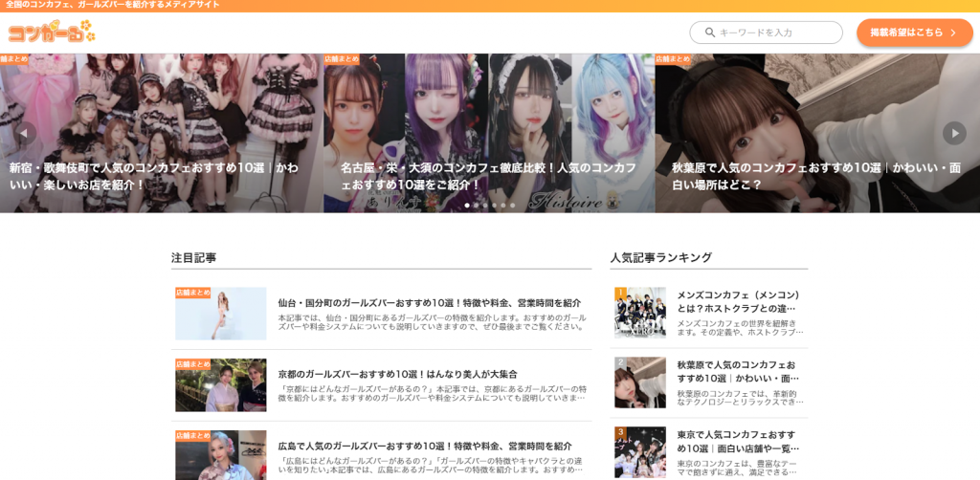Select the third carousel pagination dot
The width and height of the screenshot is (980, 480).
pyautogui.click(x=485, y=205)
